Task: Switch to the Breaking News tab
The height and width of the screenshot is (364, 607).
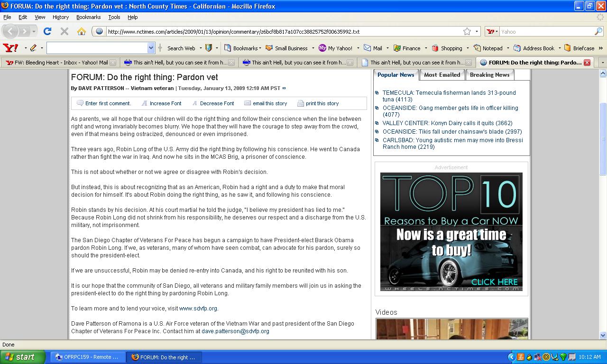Action: (x=489, y=75)
